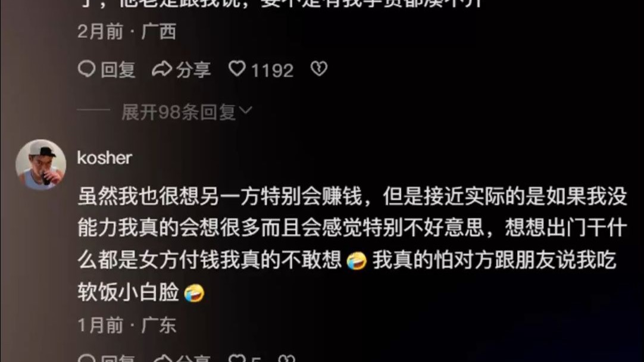
Task: Tap the share icon under kosher's comment
Action: coord(162,359)
